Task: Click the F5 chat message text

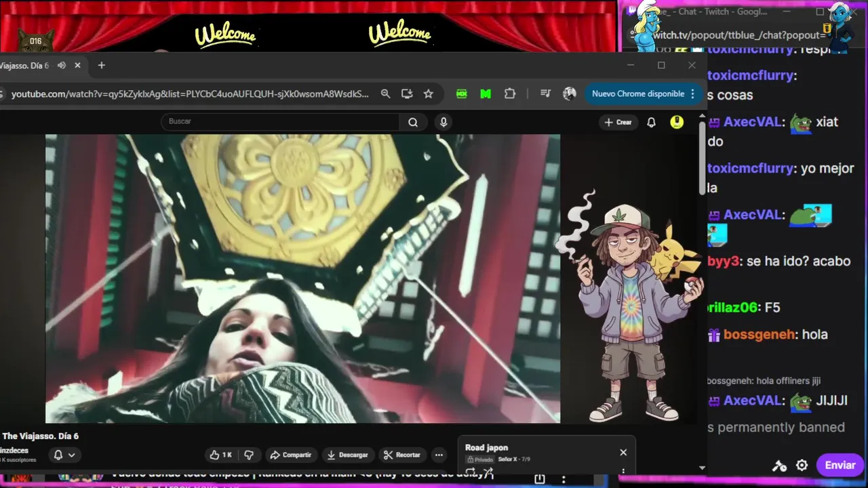Action: pos(772,308)
